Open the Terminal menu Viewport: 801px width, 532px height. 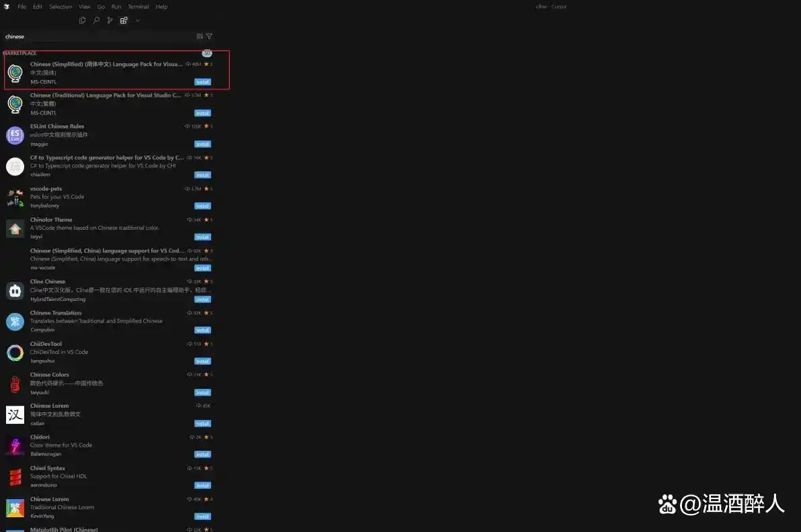tap(138, 7)
